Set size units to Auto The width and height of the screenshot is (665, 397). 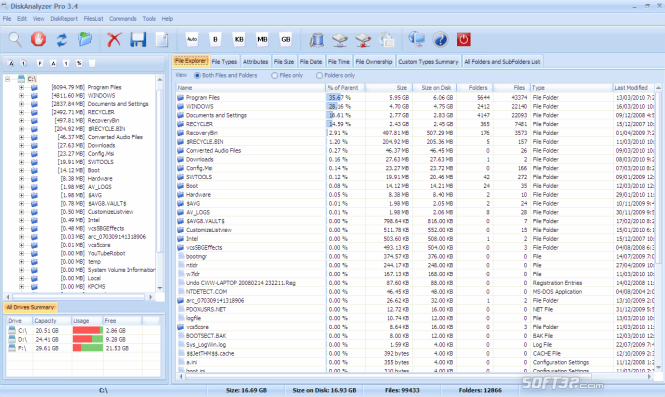pyautogui.click(x=192, y=39)
